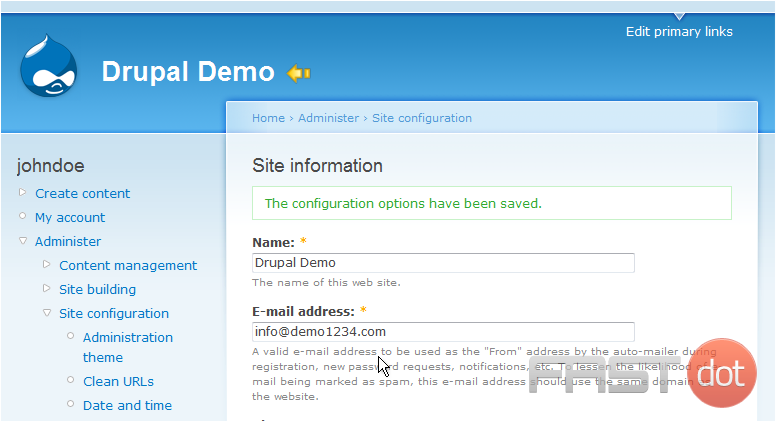Expand the Create content arrow

tap(22, 192)
